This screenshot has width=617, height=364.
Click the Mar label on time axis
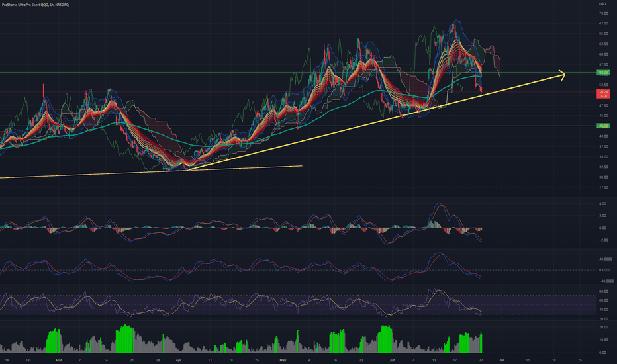pyautogui.click(x=59, y=360)
